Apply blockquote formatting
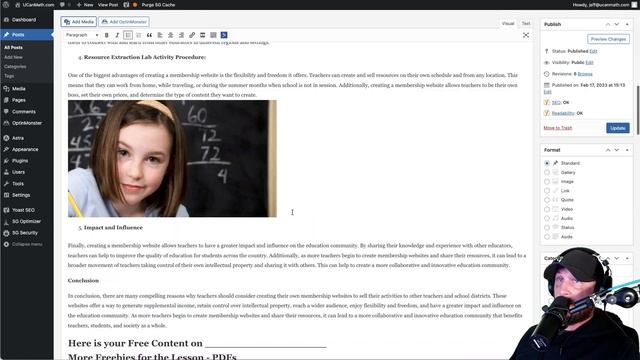Image resolution: width=640 pixels, height=360 pixels. [x=149, y=35]
